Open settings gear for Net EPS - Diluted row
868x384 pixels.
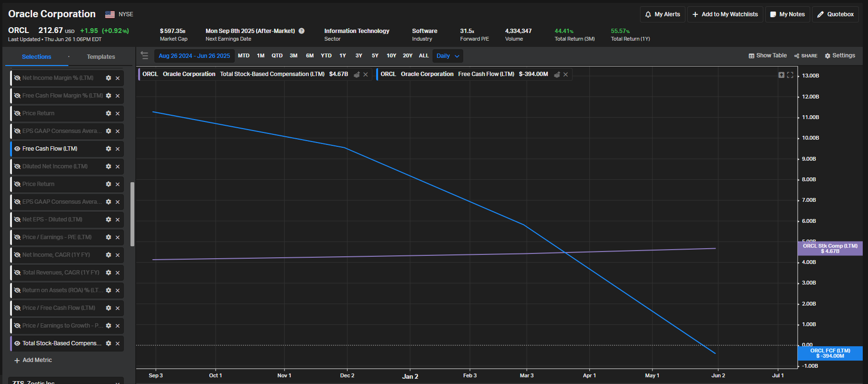108,219
